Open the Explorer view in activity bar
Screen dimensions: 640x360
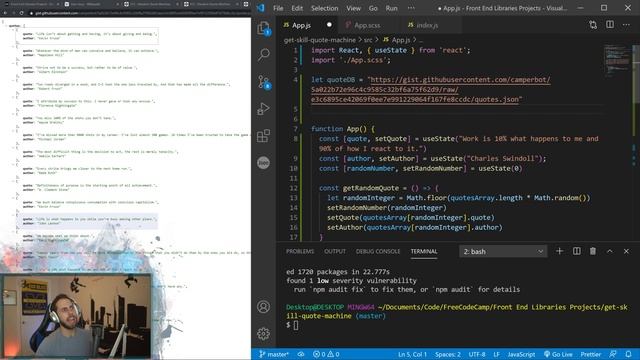pyautogui.click(x=264, y=28)
